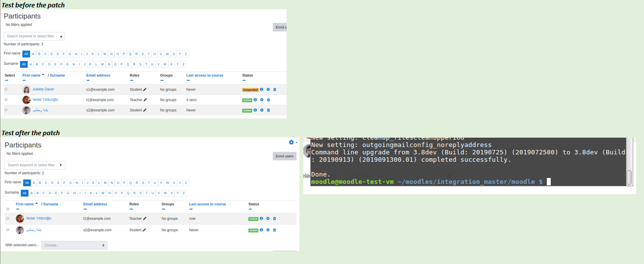Filter surname by letter Y, after-patch page
The width and height of the screenshot is (644, 264).
(178, 193)
